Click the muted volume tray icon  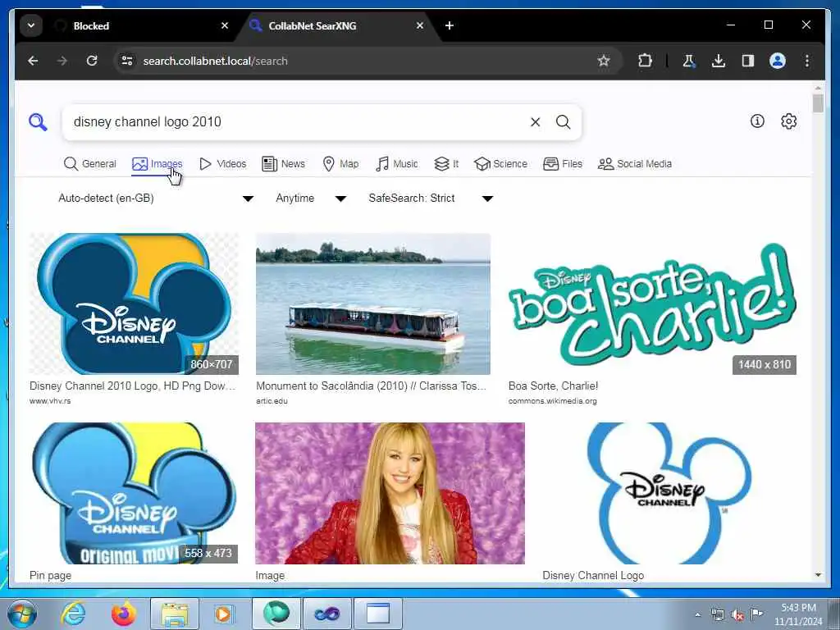[x=737, y=615]
